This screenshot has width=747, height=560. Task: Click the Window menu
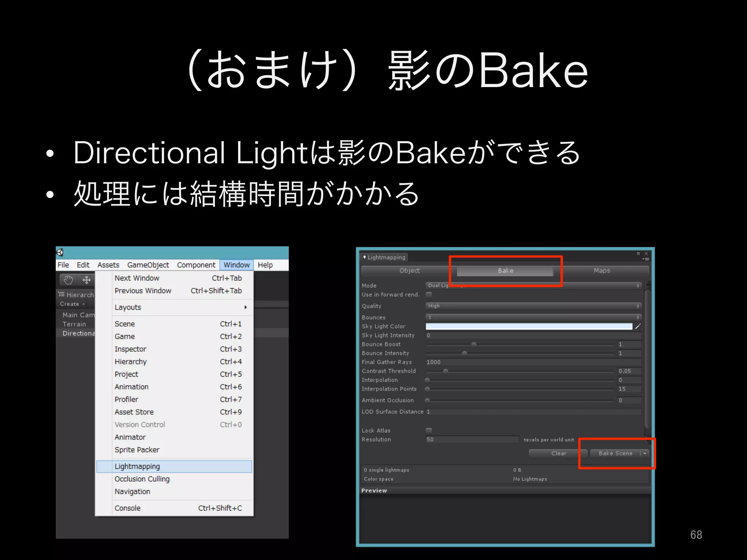tap(236, 265)
